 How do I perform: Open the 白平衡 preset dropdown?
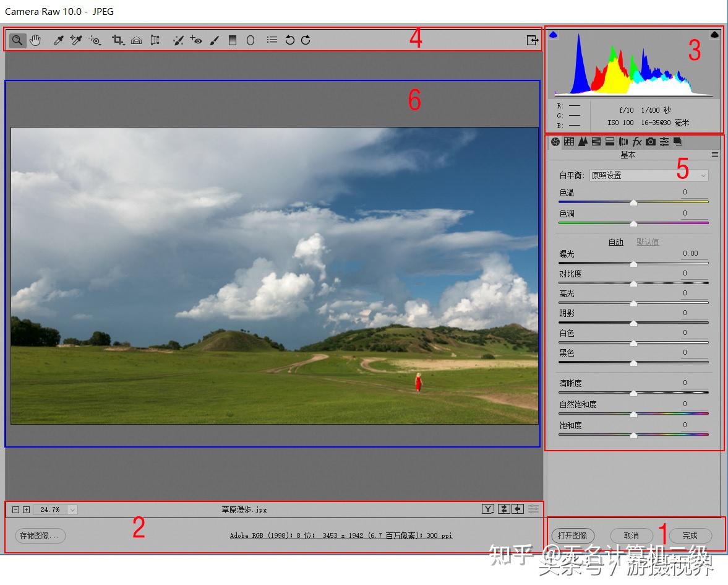648,176
